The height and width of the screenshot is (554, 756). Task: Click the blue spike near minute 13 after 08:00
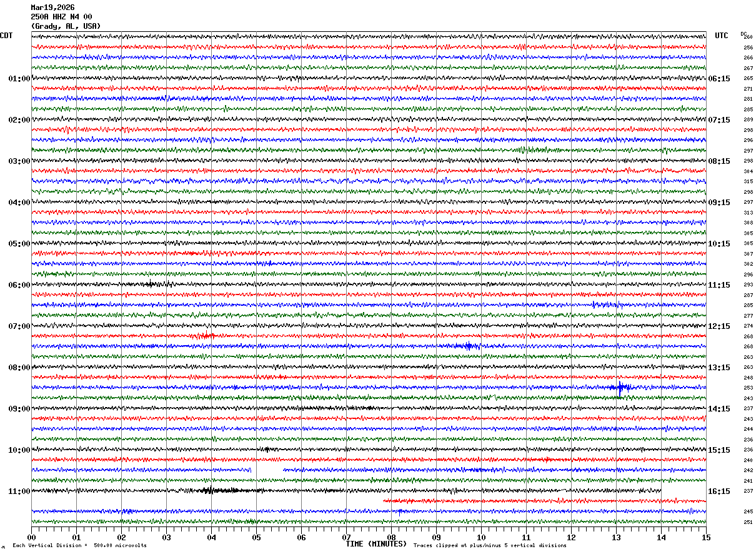pos(620,388)
